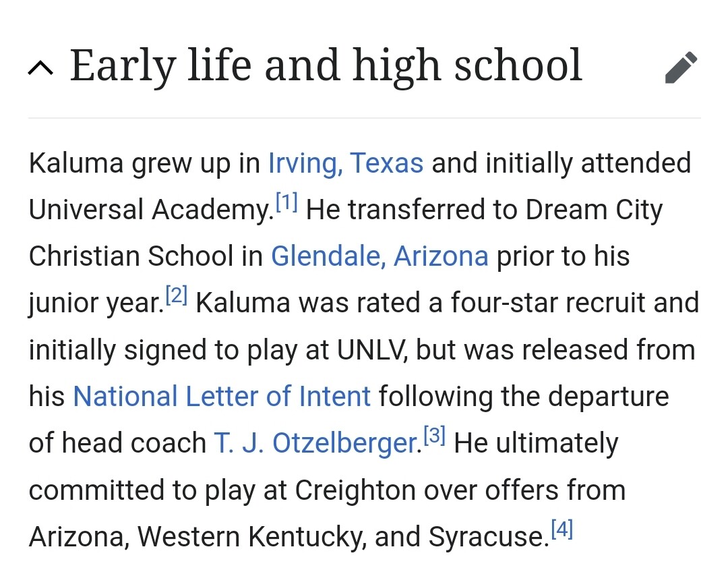Viewport: 728px width, 572px height.
Task: Edit section using the pencil icon
Action: tap(681, 67)
